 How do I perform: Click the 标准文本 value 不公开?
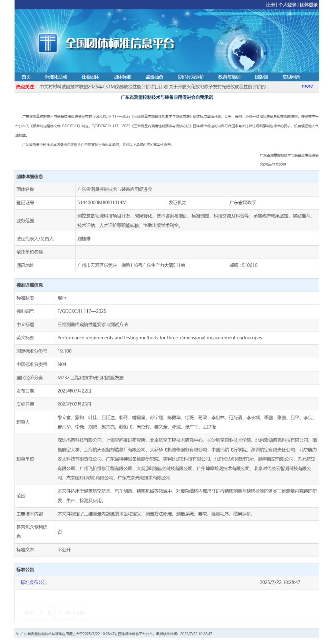point(64,549)
